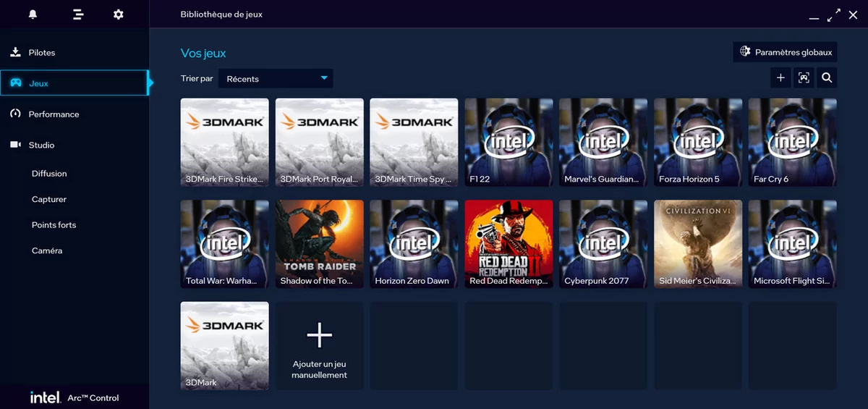Click the globe icon in Paramètres globaux
The height and width of the screenshot is (409, 868).
(745, 51)
